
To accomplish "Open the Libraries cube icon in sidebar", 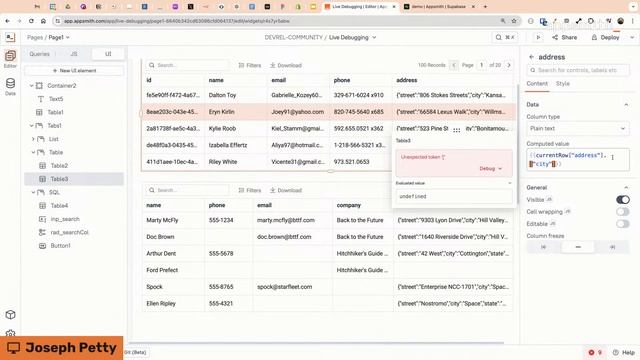I will (x=11, y=315).
